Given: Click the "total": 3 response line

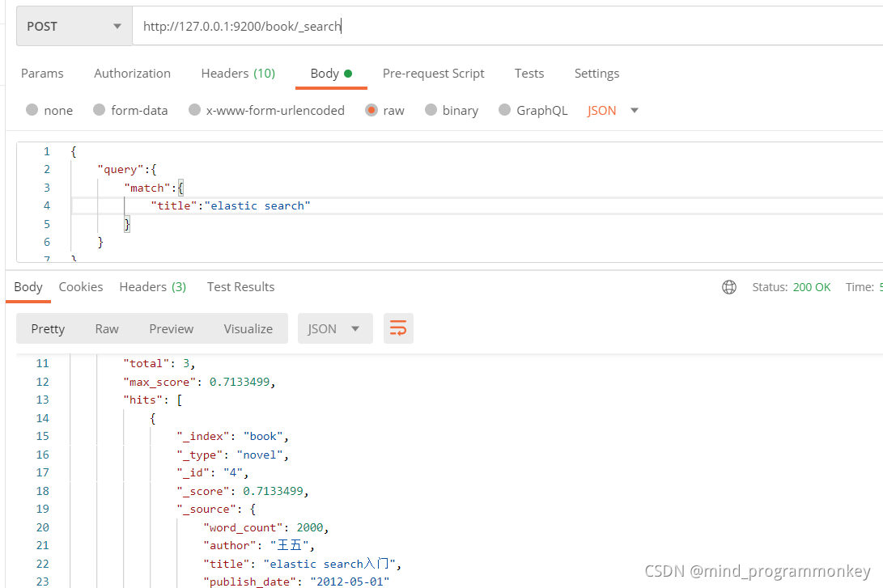Looking at the screenshot, I should click(x=159, y=364).
